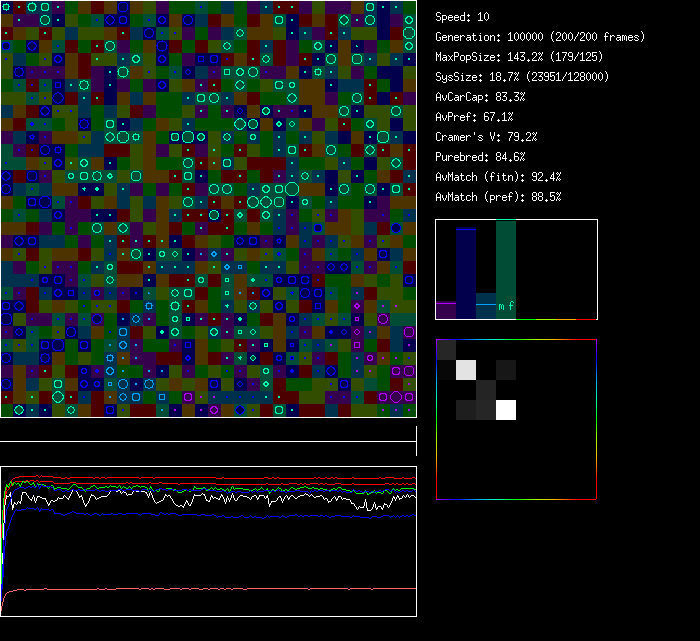Click the AvMatch (pref) readout
Image resolution: width=700 pixels, height=641 pixels.
497,197
